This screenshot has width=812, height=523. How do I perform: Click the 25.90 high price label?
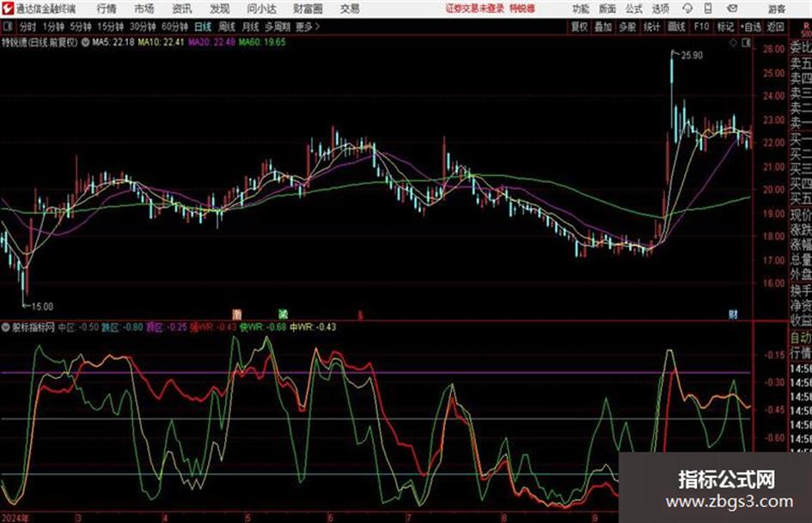692,56
